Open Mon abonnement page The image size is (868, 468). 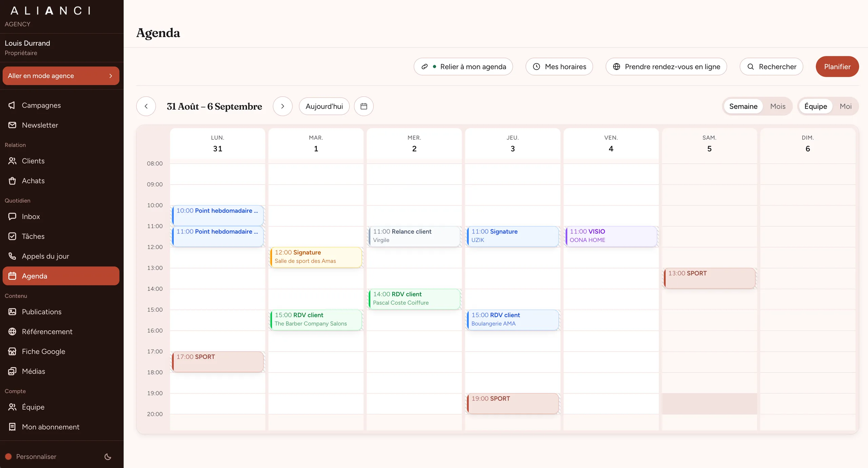coord(61,427)
